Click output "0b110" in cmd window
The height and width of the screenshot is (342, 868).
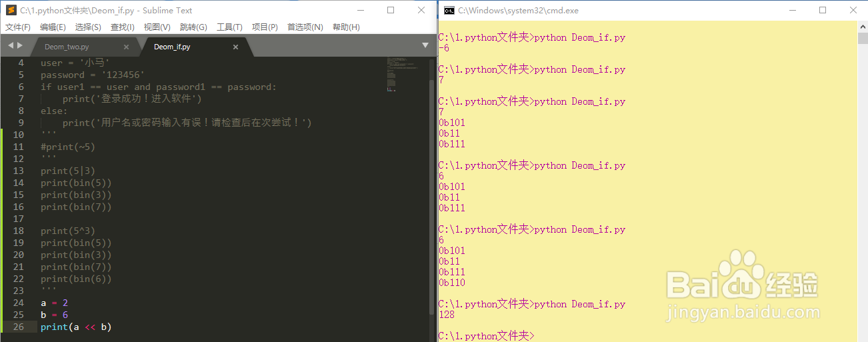pos(452,283)
